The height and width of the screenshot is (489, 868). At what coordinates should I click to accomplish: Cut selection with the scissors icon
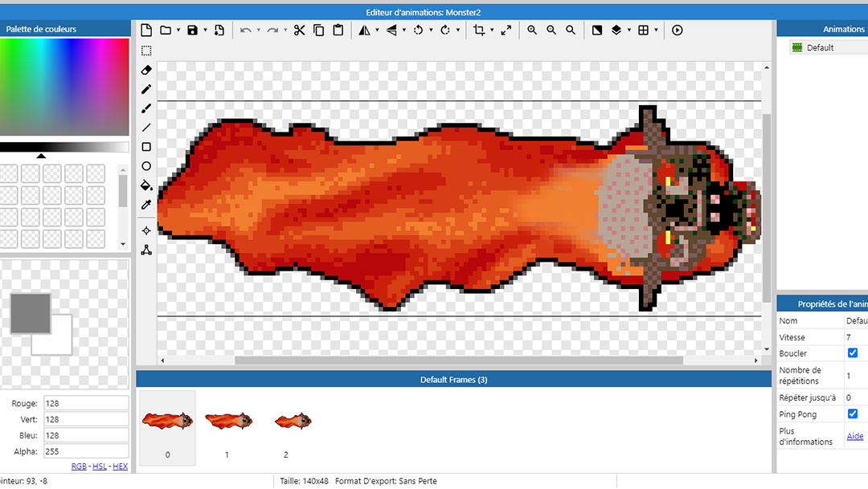pyautogui.click(x=300, y=30)
